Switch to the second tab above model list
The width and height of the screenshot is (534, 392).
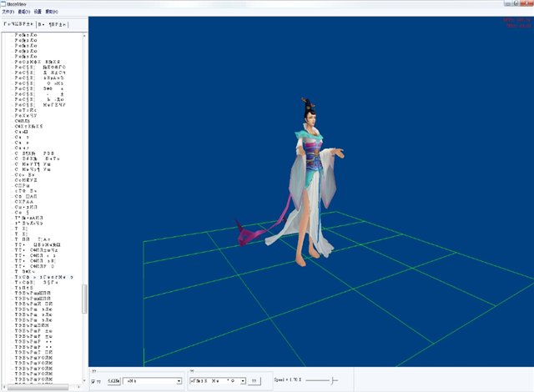coord(53,24)
